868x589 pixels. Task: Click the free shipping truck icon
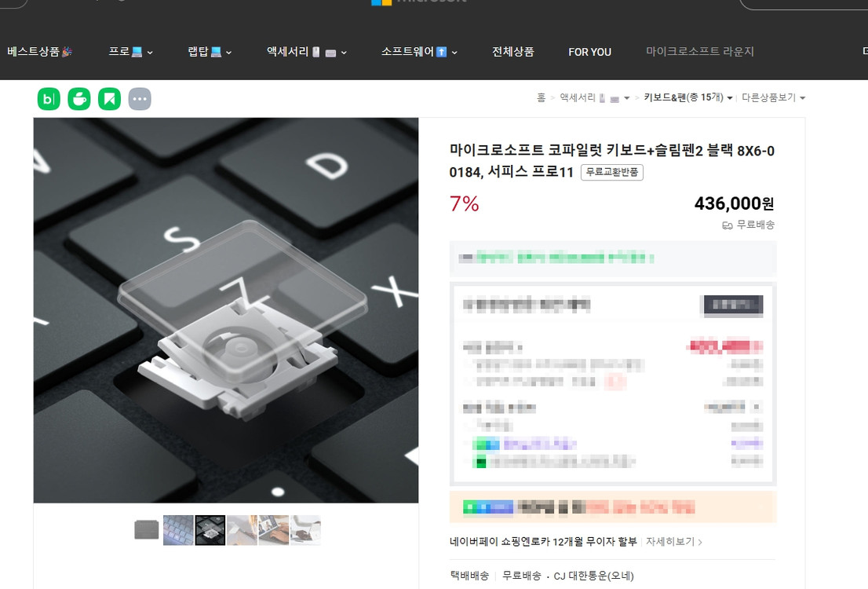(726, 225)
